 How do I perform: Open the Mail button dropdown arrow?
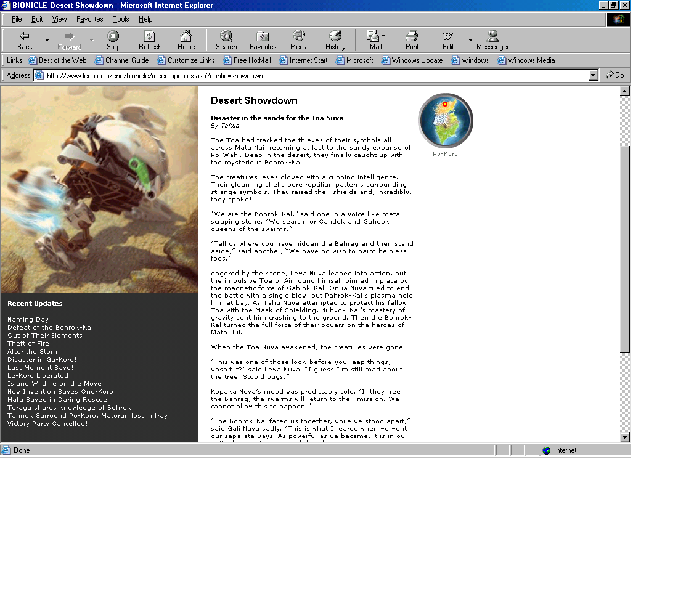[383, 36]
